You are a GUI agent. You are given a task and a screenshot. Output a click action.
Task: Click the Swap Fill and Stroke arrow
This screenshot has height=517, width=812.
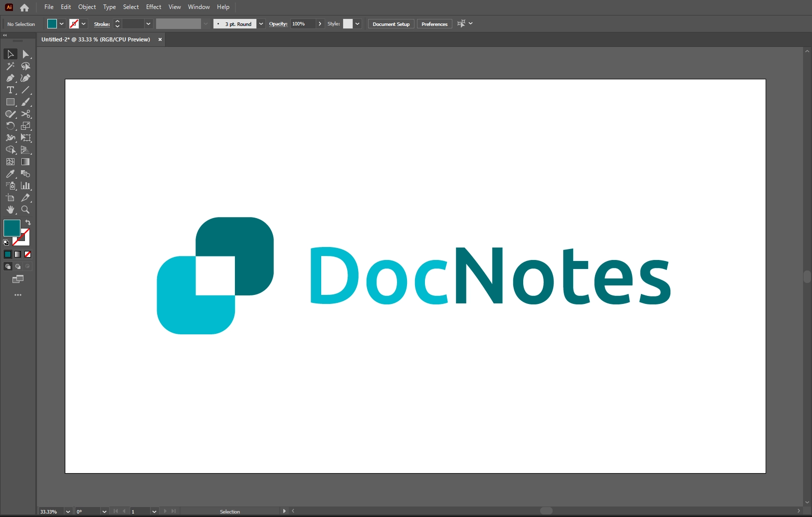tap(28, 223)
